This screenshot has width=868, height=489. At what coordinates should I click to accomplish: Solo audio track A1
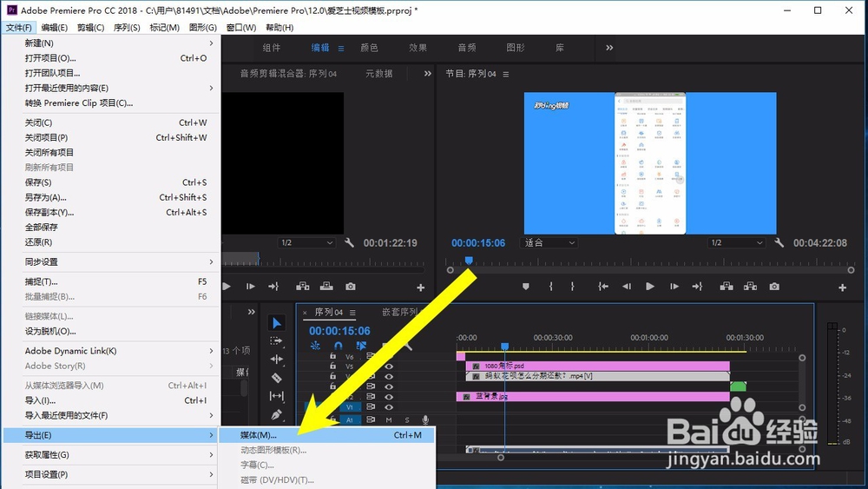(407, 420)
